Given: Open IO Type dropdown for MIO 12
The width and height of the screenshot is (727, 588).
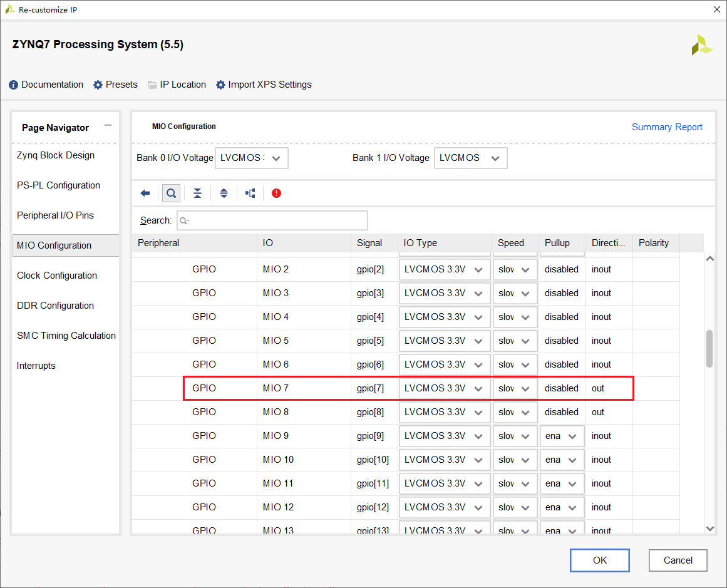Looking at the screenshot, I should [445, 507].
